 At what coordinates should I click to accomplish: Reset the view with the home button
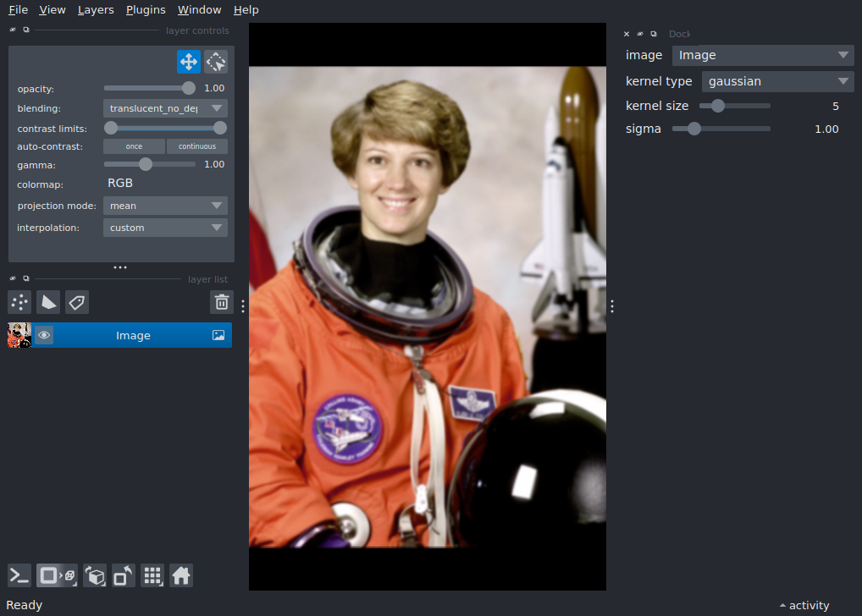tap(181, 575)
